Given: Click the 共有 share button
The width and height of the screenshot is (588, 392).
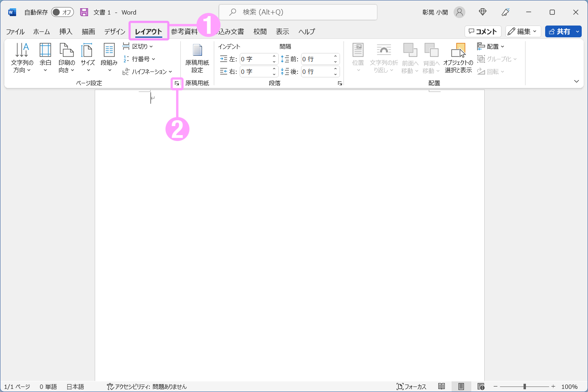Looking at the screenshot, I should point(559,31).
